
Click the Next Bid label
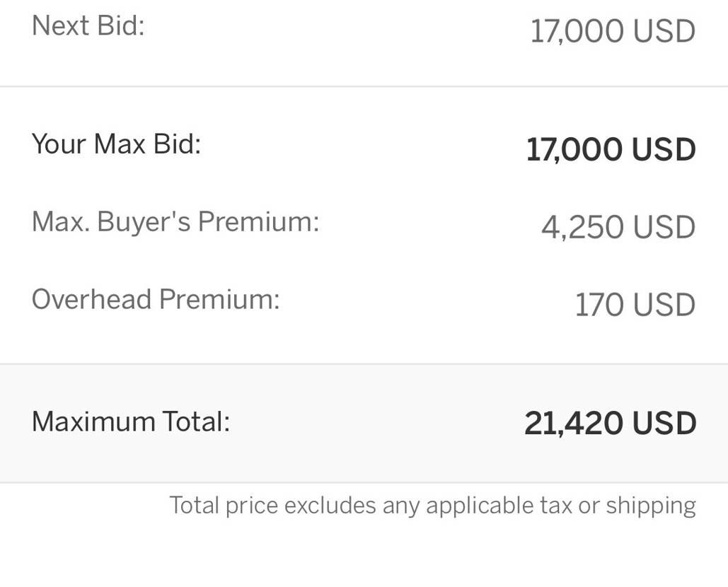pyautogui.click(x=88, y=26)
